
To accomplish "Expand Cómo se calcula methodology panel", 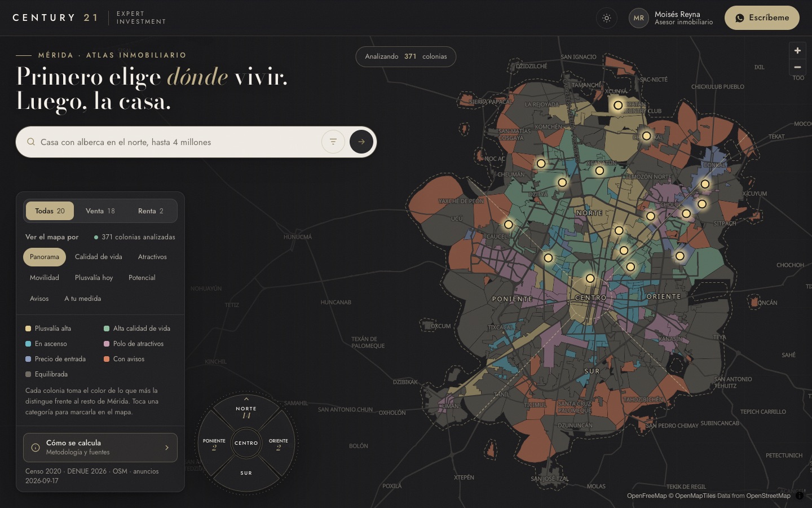I will tap(100, 447).
